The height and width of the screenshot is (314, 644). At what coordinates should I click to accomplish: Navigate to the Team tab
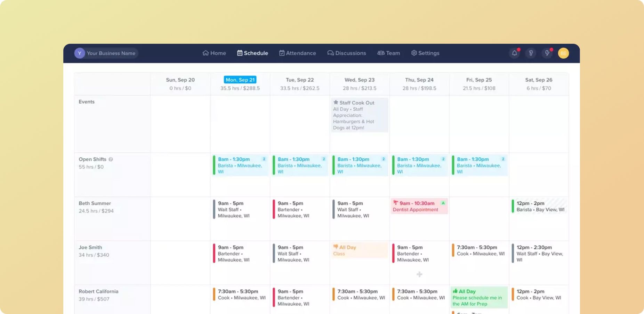389,53
